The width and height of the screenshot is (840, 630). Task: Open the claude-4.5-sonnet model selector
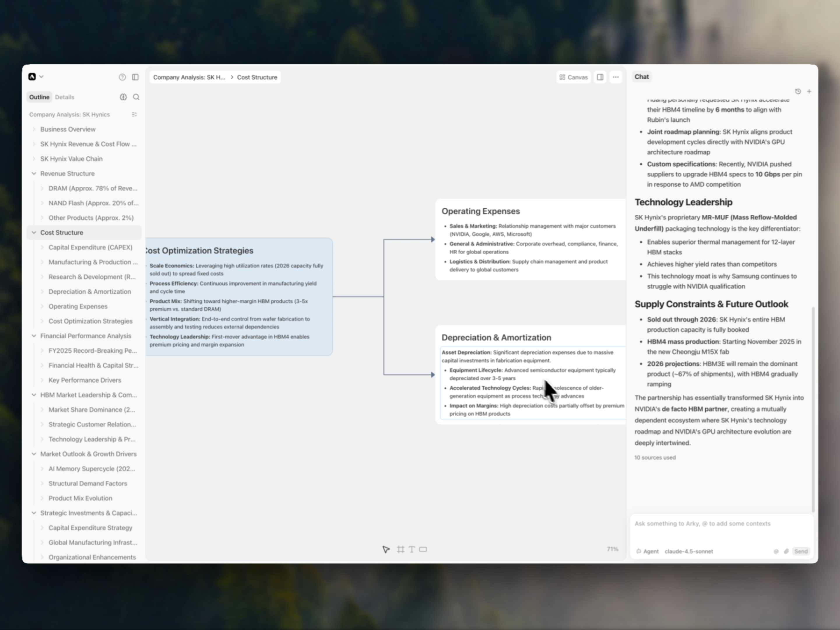tap(688, 551)
